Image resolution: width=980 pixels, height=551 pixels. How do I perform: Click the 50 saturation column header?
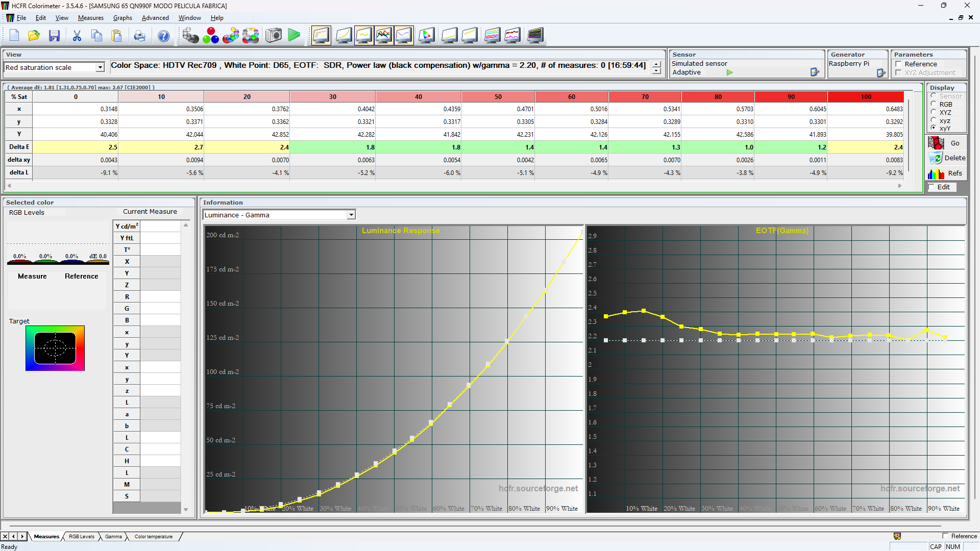(498, 97)
